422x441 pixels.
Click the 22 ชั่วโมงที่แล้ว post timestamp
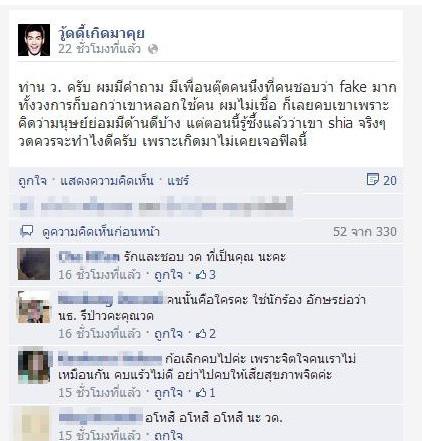pyautogui.click(x=99, y=49)
